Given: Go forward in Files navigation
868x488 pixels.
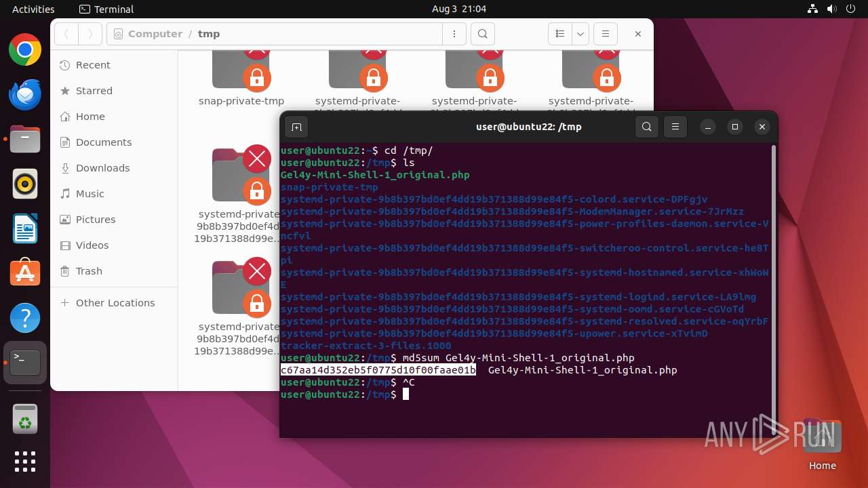Looking at the screenshot, I should [x=90, y=34].
